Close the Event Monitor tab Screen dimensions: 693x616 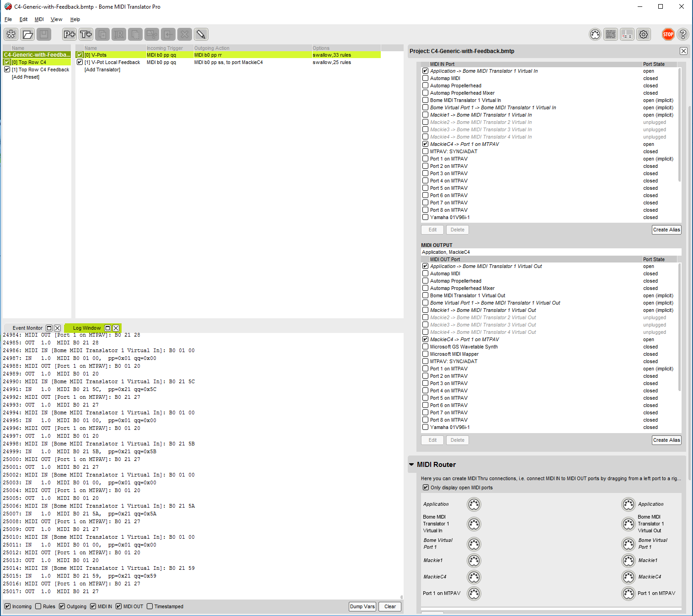point(57,328)
